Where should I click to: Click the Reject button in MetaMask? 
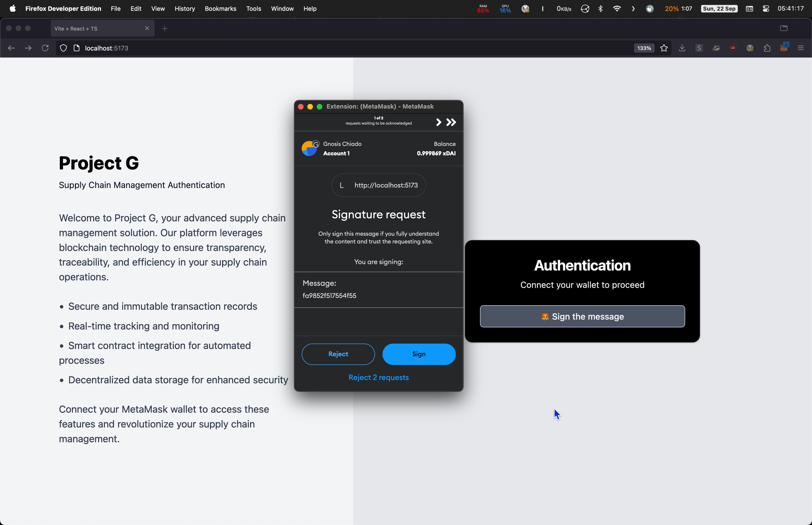pos(338,354)
